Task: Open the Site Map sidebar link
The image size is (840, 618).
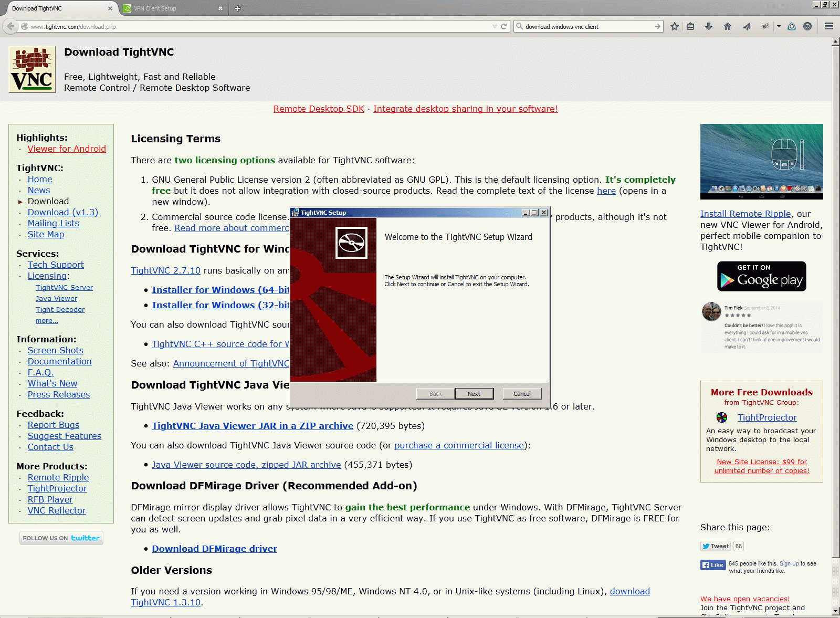Action: click(x=46, y=235)
